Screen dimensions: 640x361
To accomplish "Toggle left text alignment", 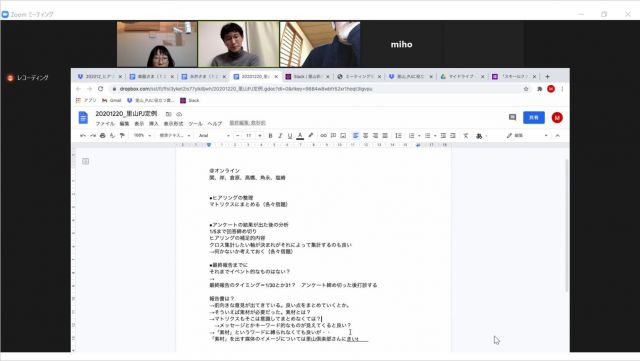I will 356,136.
